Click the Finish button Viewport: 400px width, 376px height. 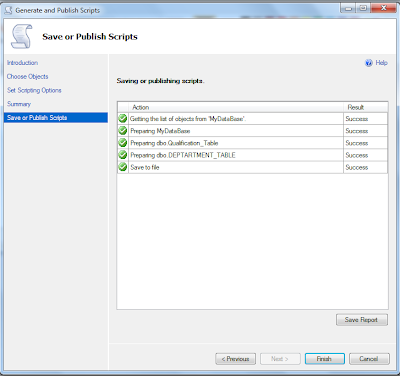coord(324,359)
